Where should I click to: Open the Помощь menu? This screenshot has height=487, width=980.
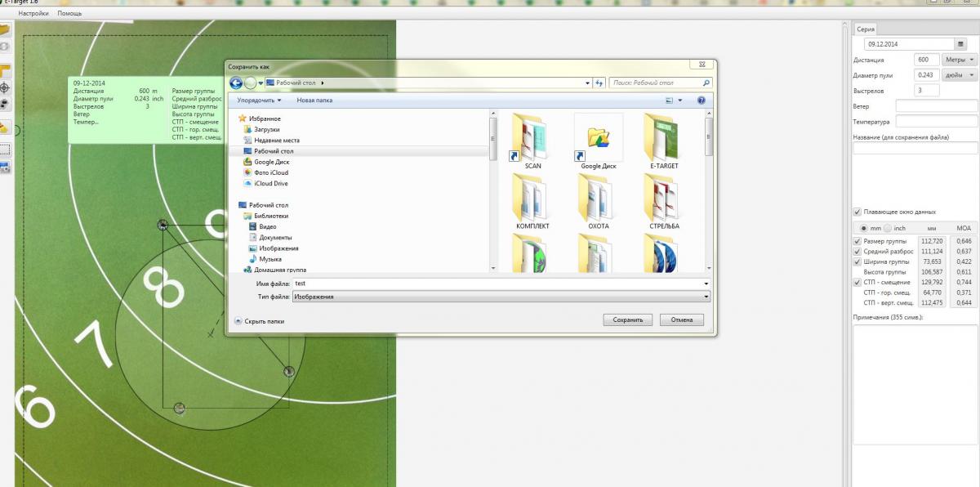point(69,14)
